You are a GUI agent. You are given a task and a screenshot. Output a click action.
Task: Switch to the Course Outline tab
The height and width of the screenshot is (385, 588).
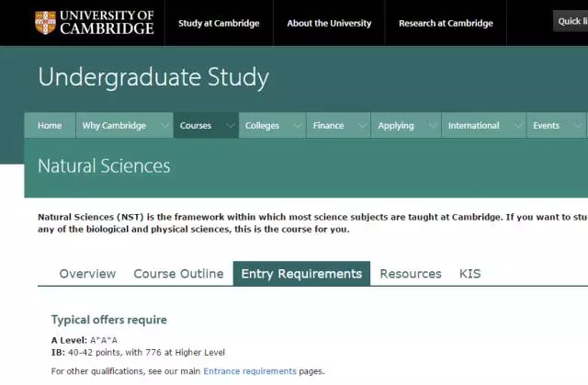[x=178, y=274]
